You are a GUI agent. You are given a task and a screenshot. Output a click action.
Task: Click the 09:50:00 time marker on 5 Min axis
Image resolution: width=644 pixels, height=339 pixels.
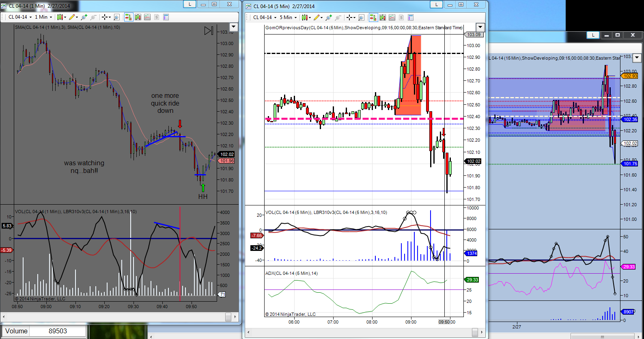click(446, 322)
